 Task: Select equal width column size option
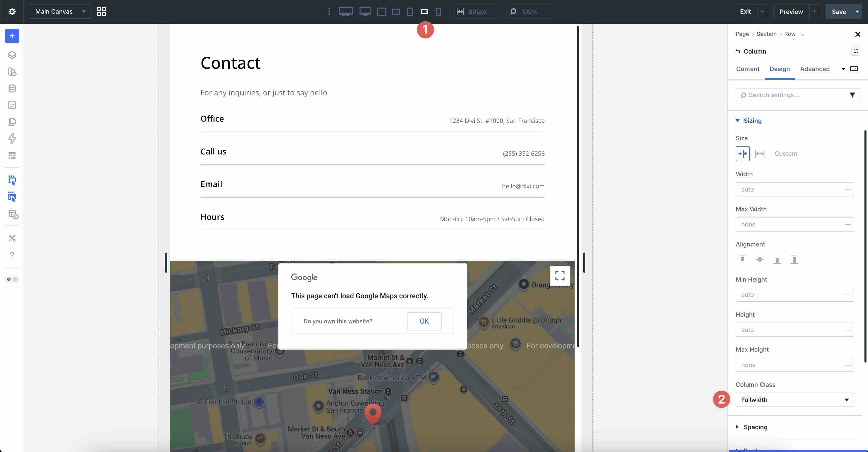coord(743,153)
